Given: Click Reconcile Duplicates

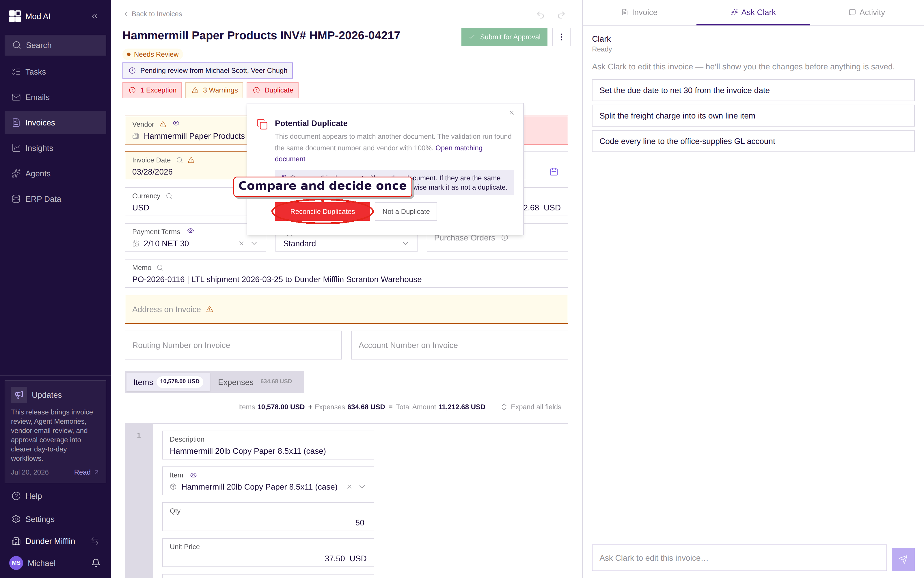Looking at the screenshot, I should 322,211.
